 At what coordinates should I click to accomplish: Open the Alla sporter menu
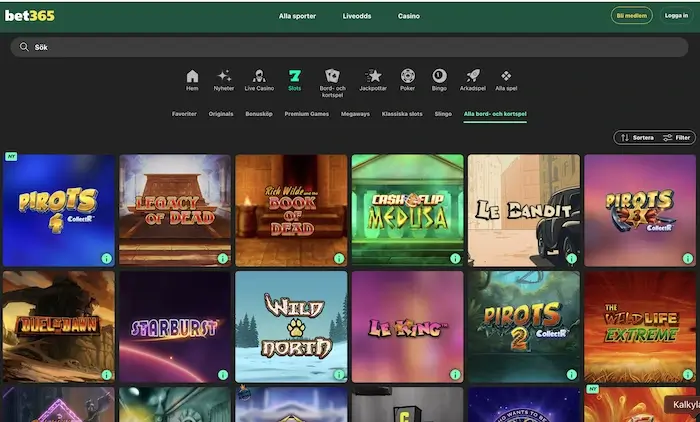pyautogui.click(x=297, y=16)
